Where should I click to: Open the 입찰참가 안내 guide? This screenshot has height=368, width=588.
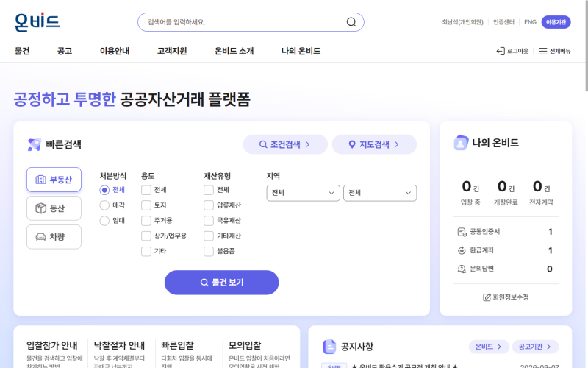52,345
